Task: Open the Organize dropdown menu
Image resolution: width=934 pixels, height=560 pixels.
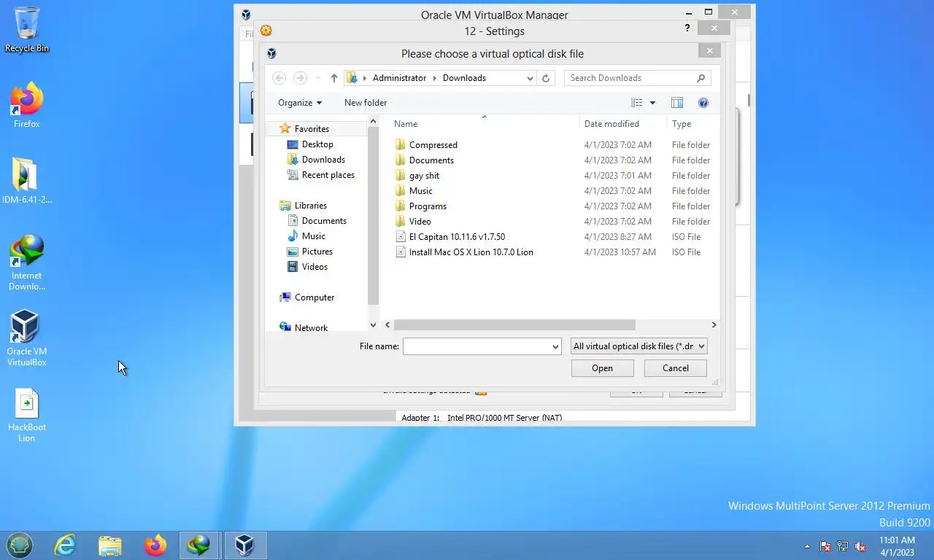Action: point(299,103)
